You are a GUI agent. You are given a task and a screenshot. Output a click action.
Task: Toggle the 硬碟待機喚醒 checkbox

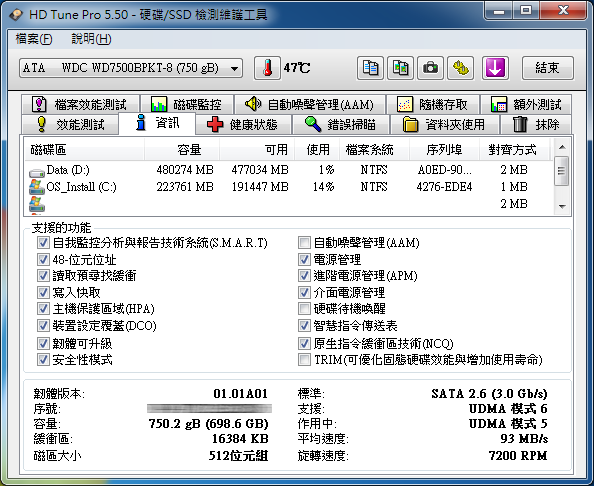[304, 309]
